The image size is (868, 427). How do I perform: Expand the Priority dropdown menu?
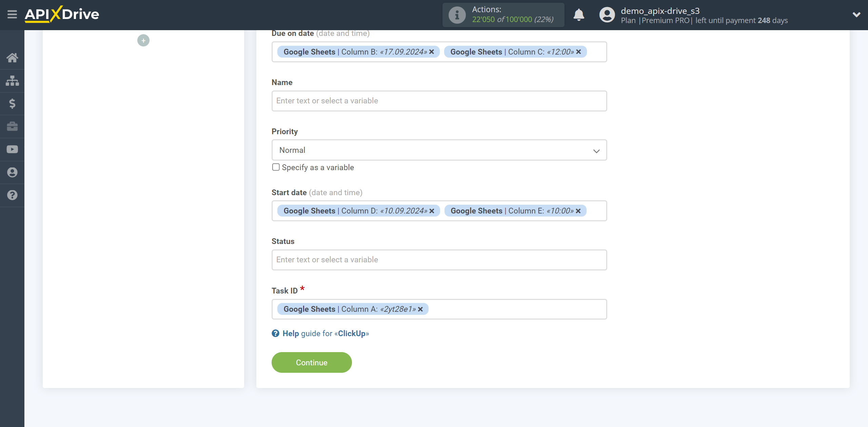[x=438, y=150]
